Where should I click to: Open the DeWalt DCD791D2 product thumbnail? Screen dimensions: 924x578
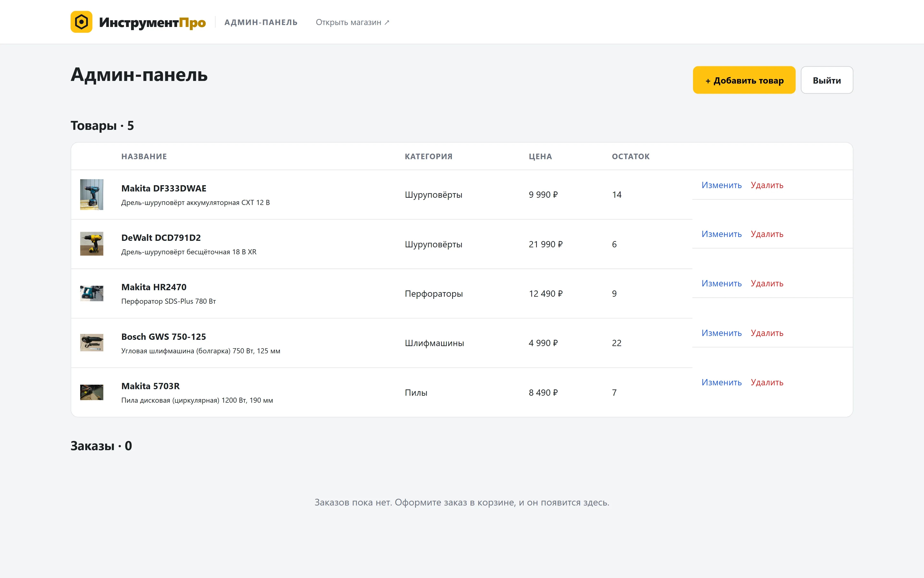point(92,244)
